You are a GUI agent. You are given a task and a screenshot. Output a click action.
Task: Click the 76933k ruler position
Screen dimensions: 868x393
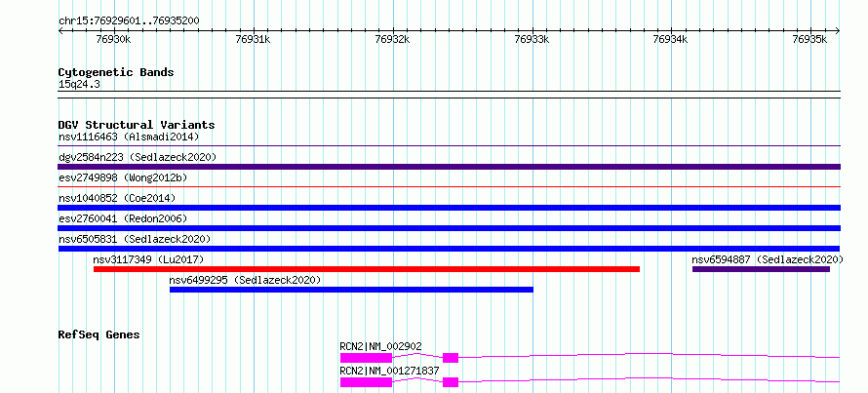(532, 39)
